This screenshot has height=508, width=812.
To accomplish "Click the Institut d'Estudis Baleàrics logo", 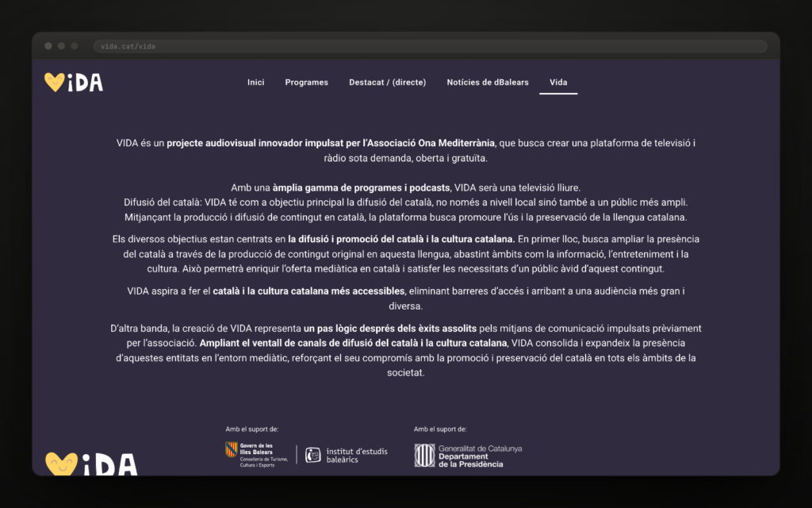I will [x=347, y=455].
